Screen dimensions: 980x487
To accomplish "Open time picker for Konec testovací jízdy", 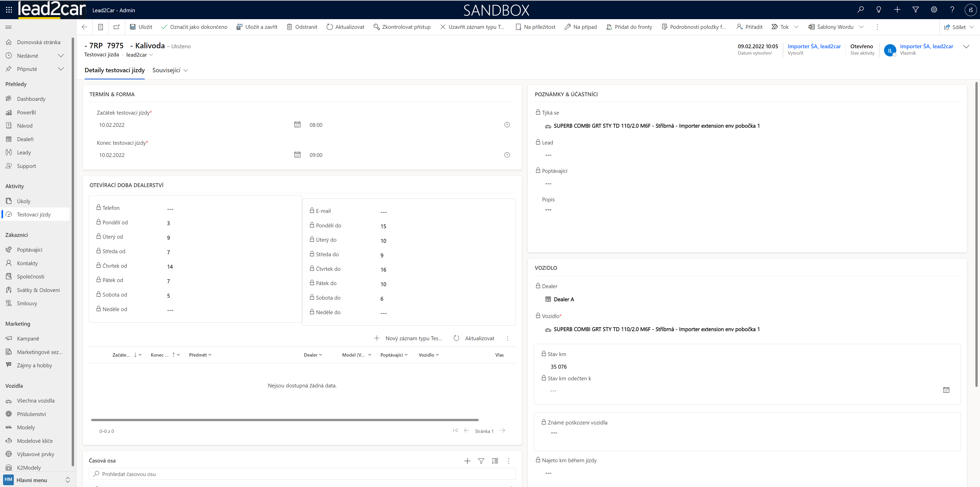I will [507, 155].
